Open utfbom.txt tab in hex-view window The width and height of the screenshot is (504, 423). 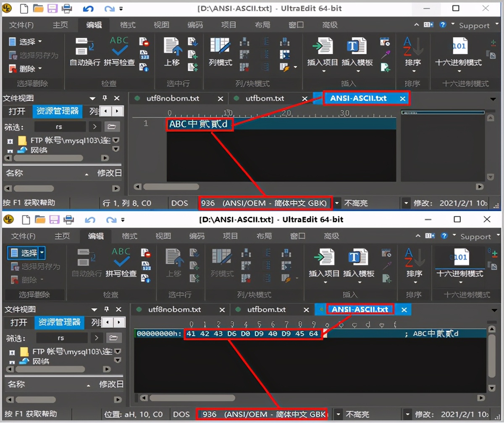pyautogui.click(x=266, y=310)
